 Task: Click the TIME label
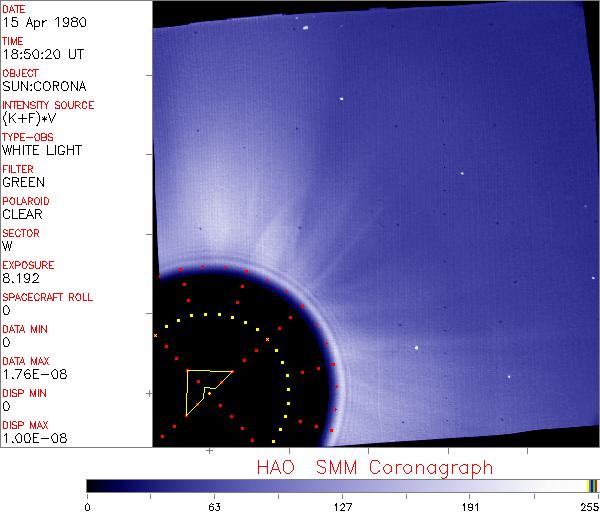[x=13, y=41]
